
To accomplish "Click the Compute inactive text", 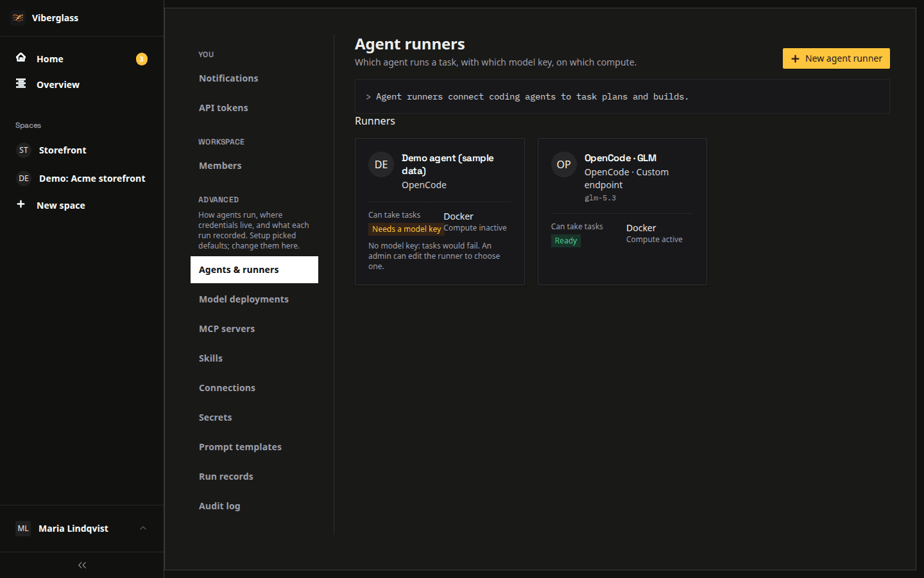I will (475, 228).
